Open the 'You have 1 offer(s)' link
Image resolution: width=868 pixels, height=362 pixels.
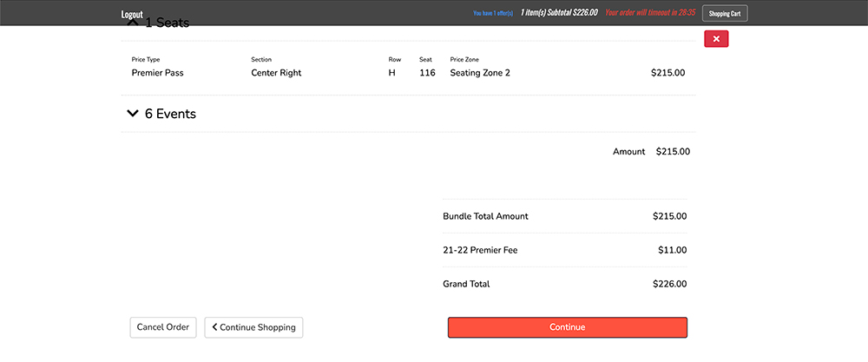click(x=493, y=14)
